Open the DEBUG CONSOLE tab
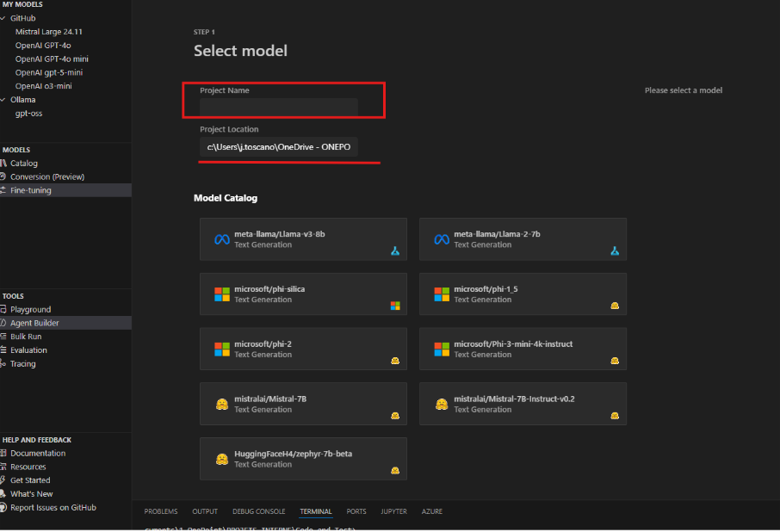This screenshot has width=780, height=532. [258, 511]
